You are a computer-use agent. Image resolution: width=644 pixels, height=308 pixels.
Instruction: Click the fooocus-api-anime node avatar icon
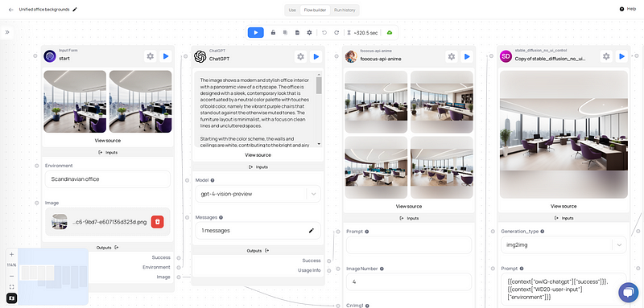351,56
